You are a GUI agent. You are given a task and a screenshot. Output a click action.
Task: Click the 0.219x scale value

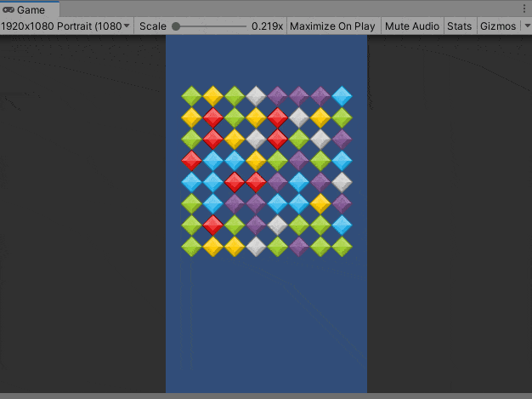267,26
